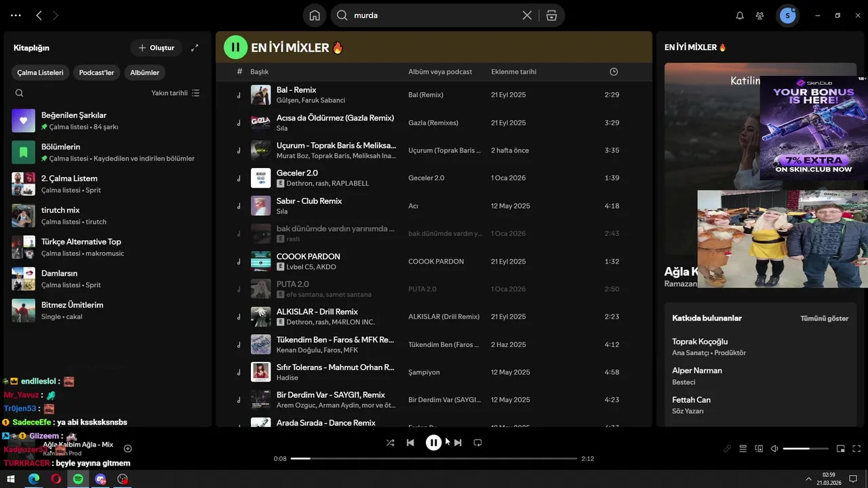Screen dimensions: 868x488
Task: Open notifications bell icon
Action: point(740,16)
